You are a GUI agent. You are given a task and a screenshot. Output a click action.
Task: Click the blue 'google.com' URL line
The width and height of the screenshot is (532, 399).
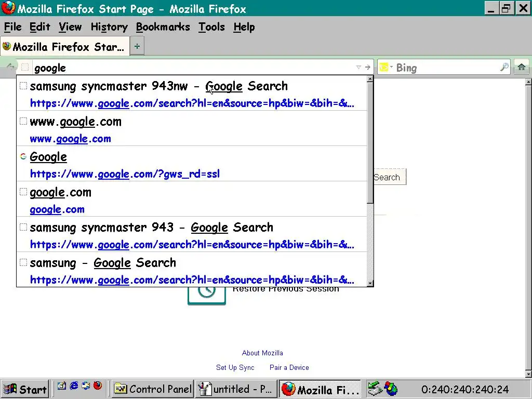pyautogui.click(x=57, y=209)
